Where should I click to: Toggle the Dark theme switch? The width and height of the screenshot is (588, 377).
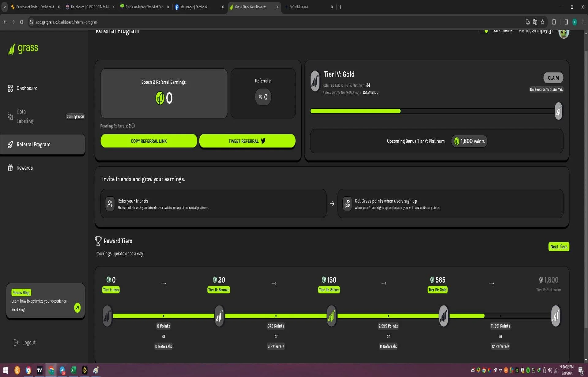click(x=484, y=31)
